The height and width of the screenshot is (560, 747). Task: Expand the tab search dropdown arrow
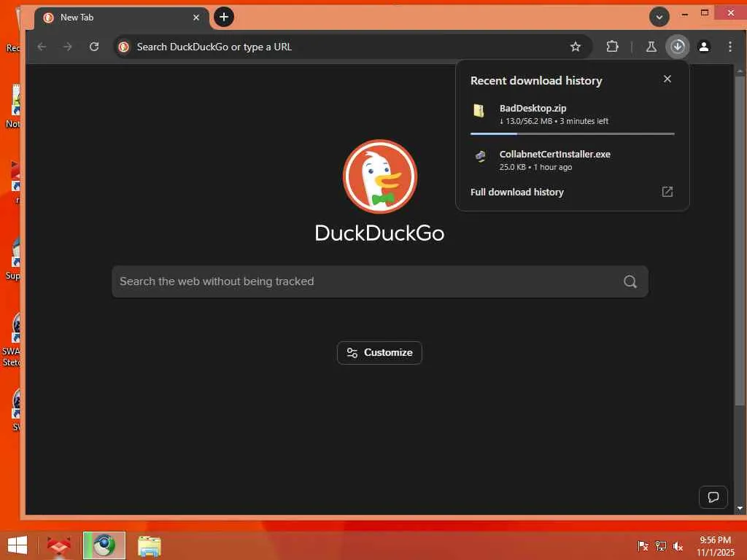coord(659,17)
